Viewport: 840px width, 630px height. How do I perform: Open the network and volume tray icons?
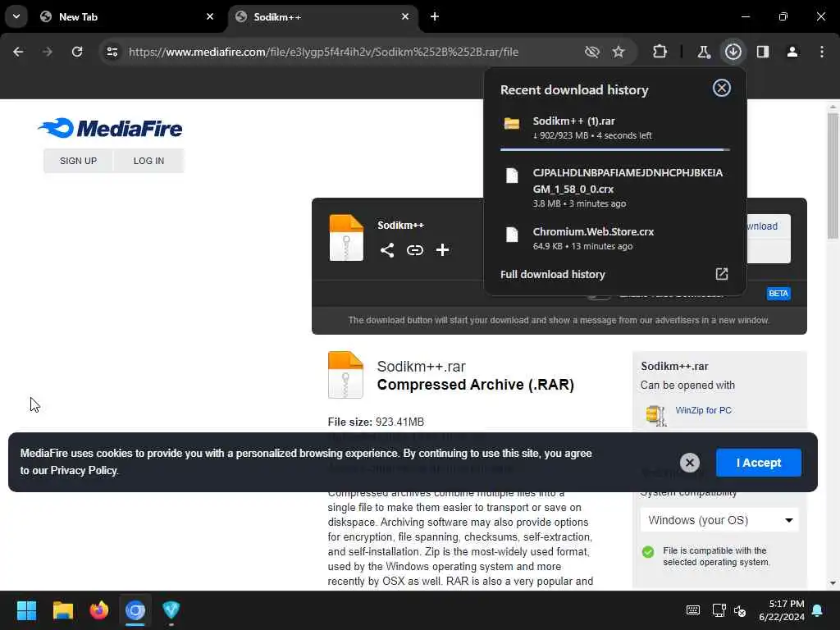729,610
